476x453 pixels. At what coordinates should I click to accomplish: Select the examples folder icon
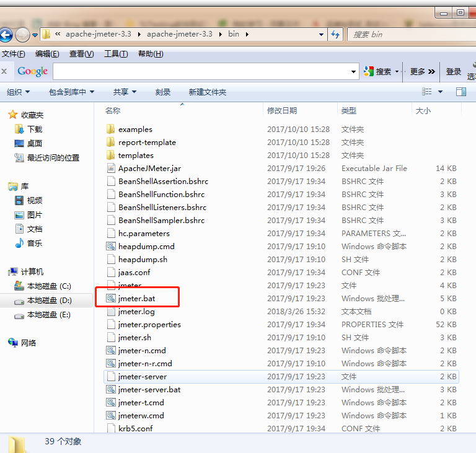pos(111,129)
